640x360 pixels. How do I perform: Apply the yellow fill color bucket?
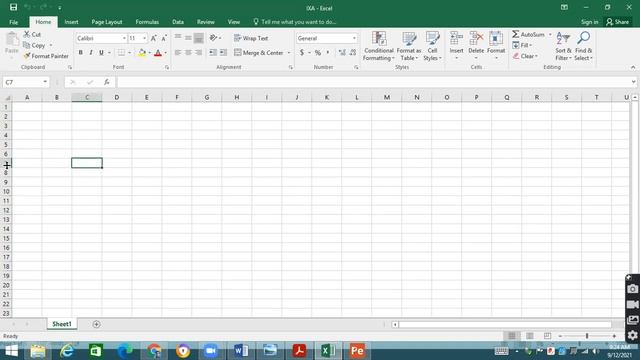click(x=142, y=53)
